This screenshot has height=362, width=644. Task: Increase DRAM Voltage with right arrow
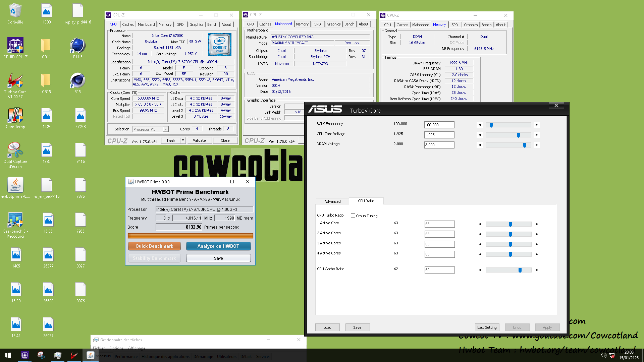[x=537, y=145]
